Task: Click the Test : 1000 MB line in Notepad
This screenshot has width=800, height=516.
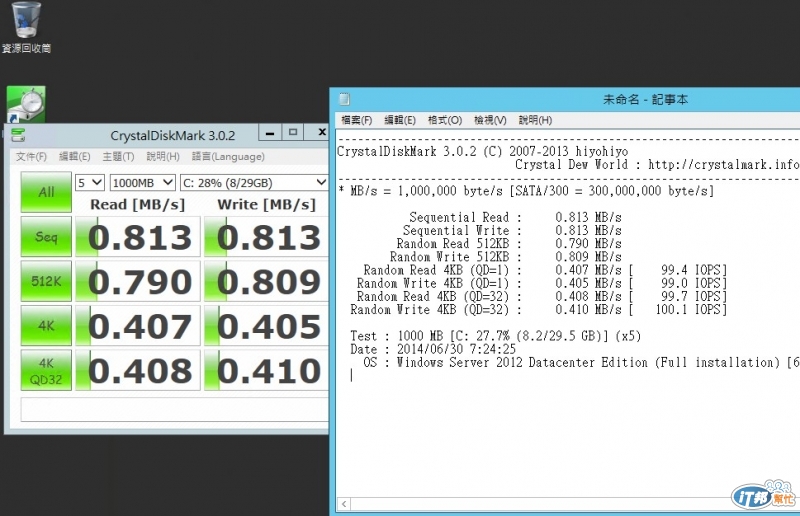Action: coord(495,336)
